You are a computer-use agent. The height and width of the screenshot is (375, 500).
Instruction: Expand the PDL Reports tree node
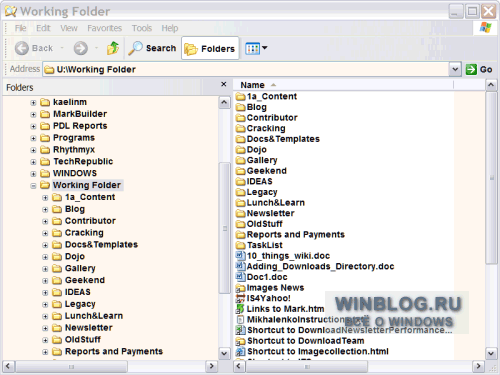coord(33,127)
